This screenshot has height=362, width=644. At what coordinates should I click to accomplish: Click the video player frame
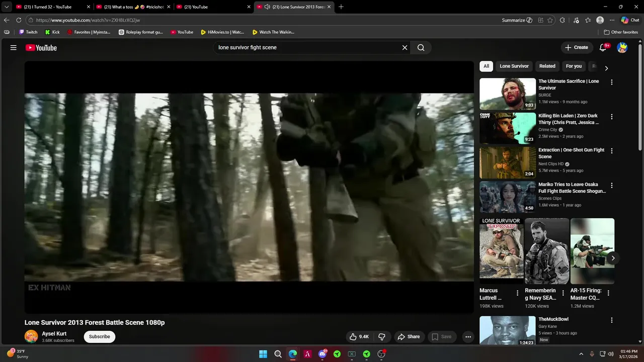click(x=249, y=187)
